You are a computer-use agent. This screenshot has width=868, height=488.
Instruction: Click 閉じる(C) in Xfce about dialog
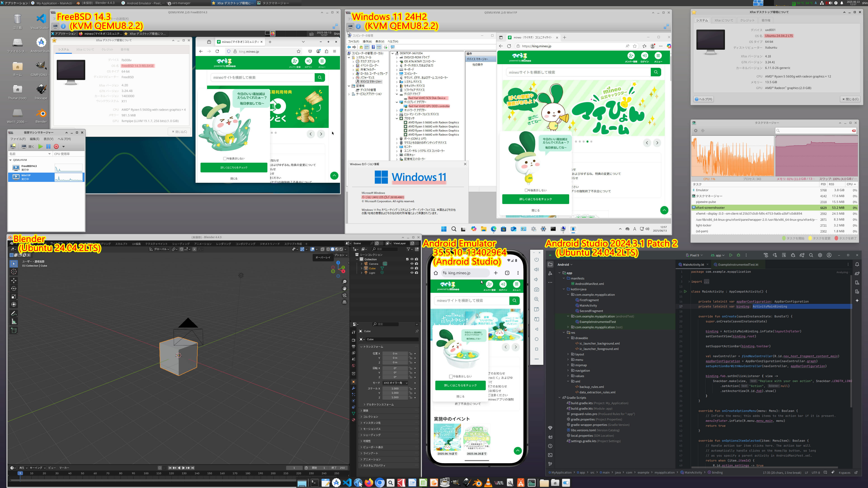[850, 99]
